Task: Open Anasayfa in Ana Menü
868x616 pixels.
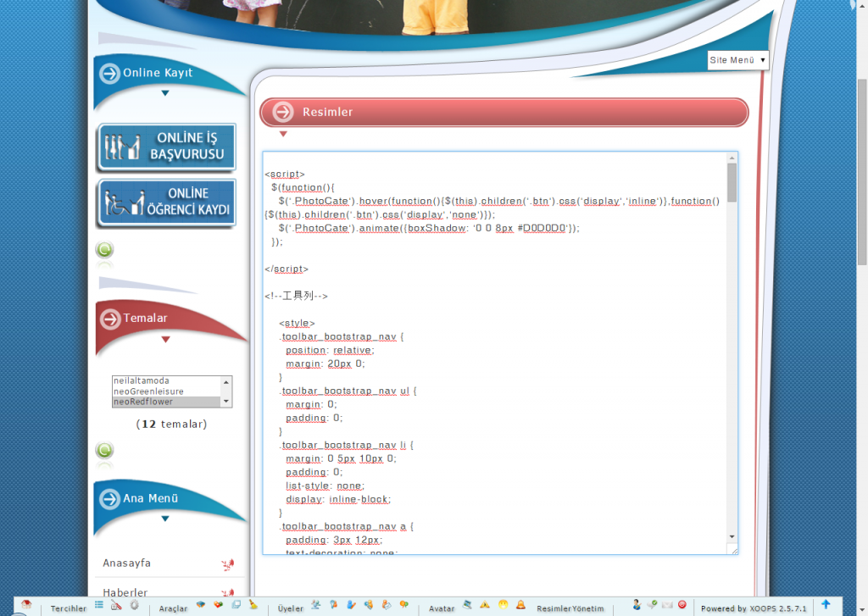Action: pyautogui.click(x=127, y=563)
